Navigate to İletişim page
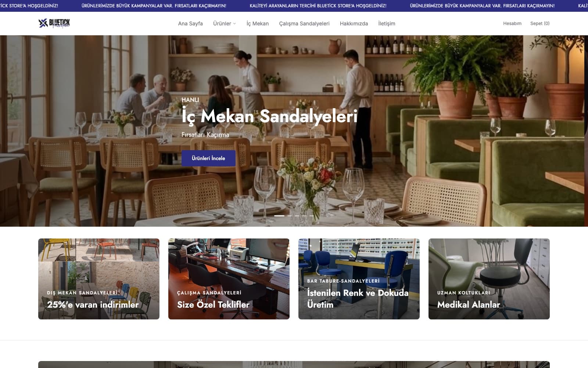The height and width of the screenshot is (368, 588). point(387,24)
